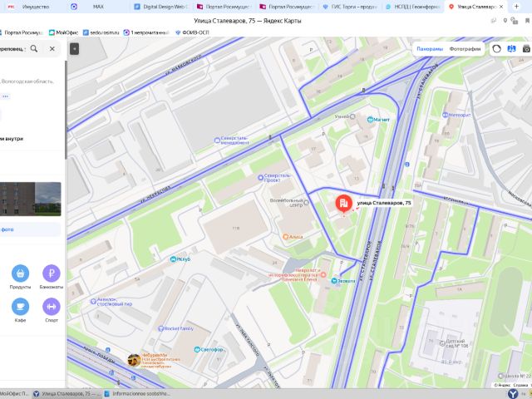Open the МойОфис bookmark
Image resolution: width=532 pixels, height=399 pixels.
pyautogui.click(x=63, y=32)
